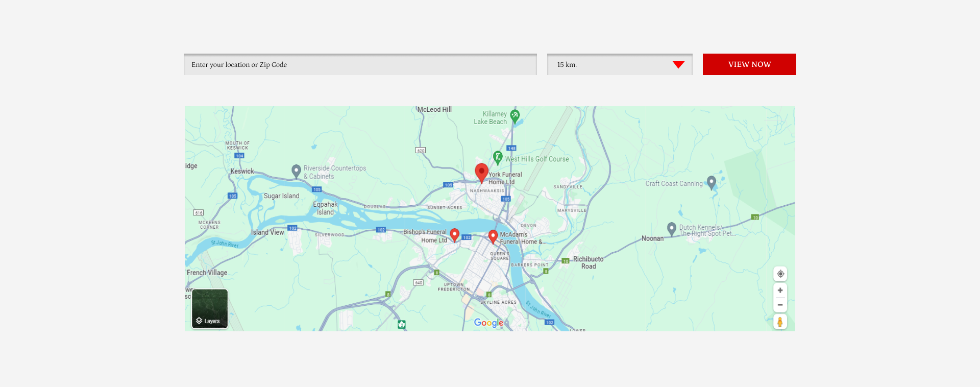Click the York Funeral Home red pin
This screenshot has height=387, width=980.
(481, 173)
